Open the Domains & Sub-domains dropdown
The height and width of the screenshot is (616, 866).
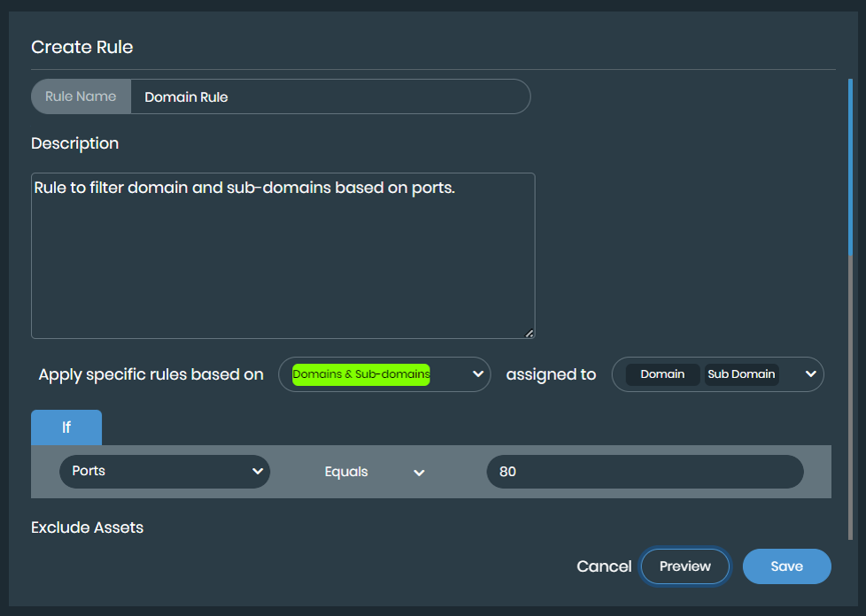[384, 374]
